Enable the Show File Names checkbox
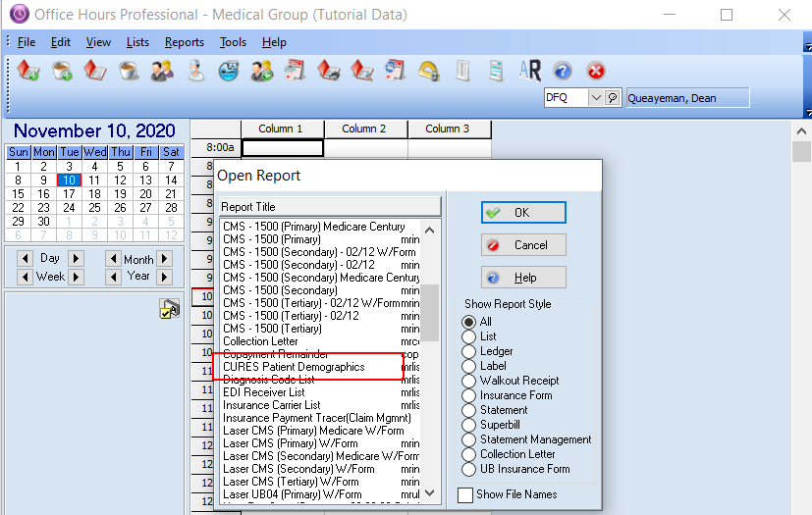Image resolution: width=812 pixels, height=515 pixels. coord(465,494)
